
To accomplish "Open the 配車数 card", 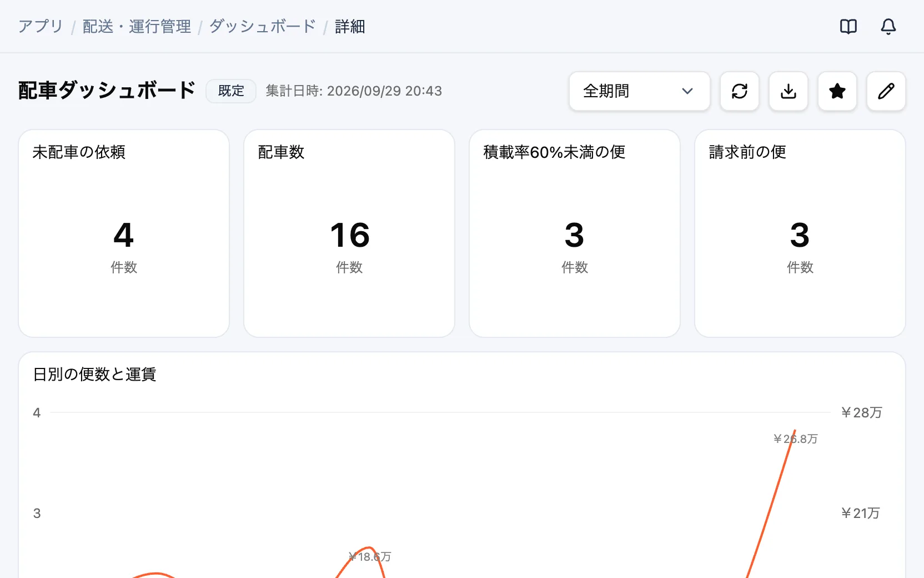I will [x=349, y=233].
